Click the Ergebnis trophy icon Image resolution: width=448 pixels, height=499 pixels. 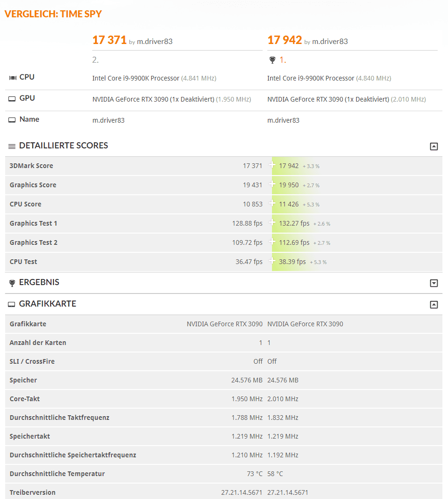pyautogui.click(x=12, y=283)
